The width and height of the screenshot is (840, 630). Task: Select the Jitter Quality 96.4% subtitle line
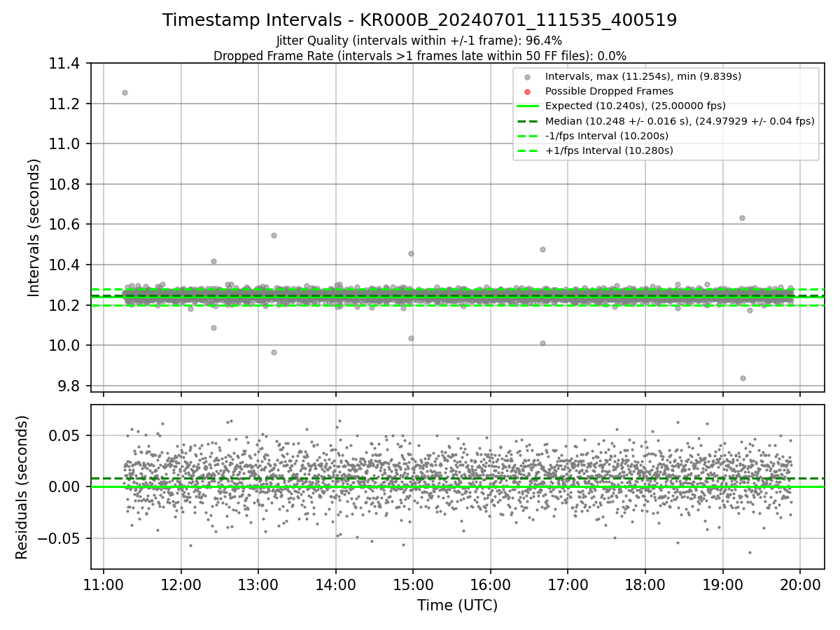[420, 41]
